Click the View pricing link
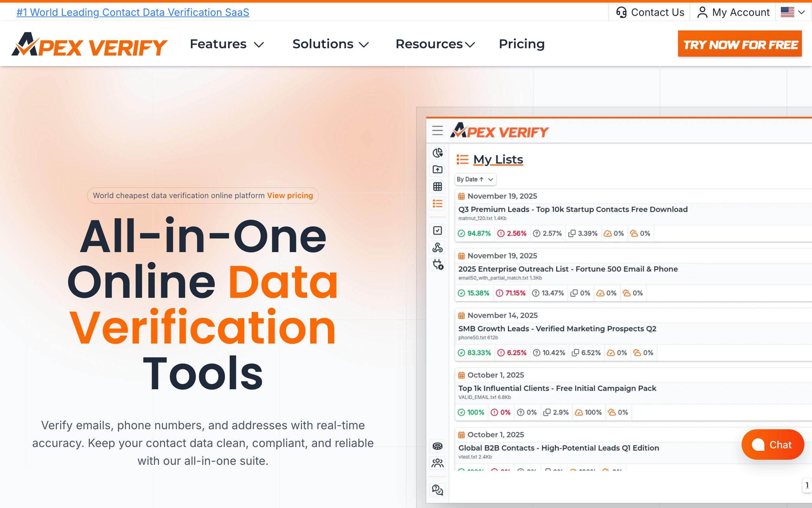Image resolution: width=812 pixels, height=508 pixels. tap(290, 196)
